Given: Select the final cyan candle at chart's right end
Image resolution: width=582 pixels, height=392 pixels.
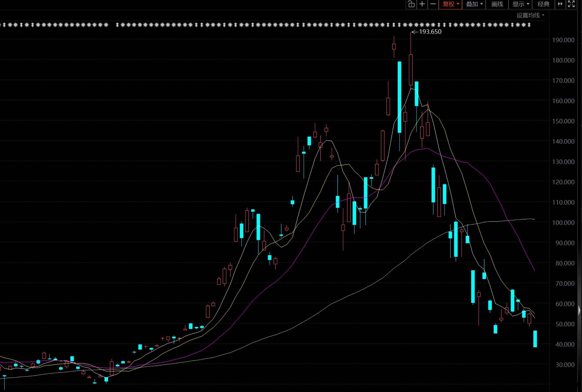Looking at the screenshot, I should point(535,339).
